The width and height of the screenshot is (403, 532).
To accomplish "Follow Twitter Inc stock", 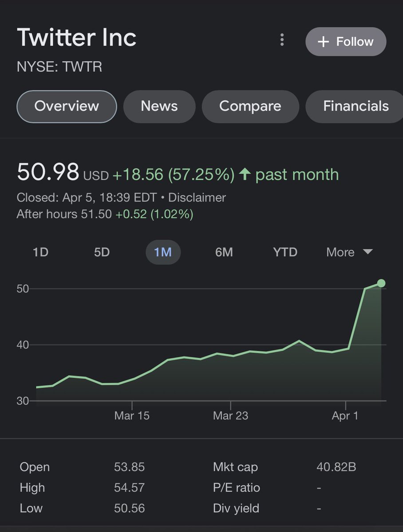I will [346, 42].
